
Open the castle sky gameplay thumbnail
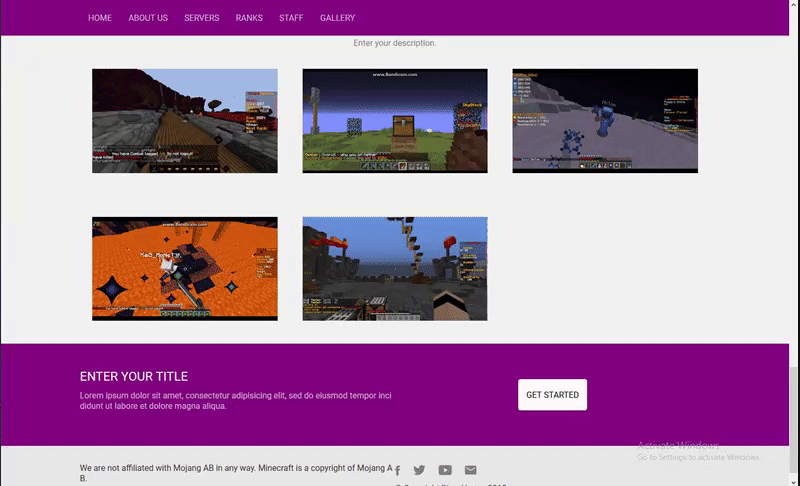tap(395, 269)
